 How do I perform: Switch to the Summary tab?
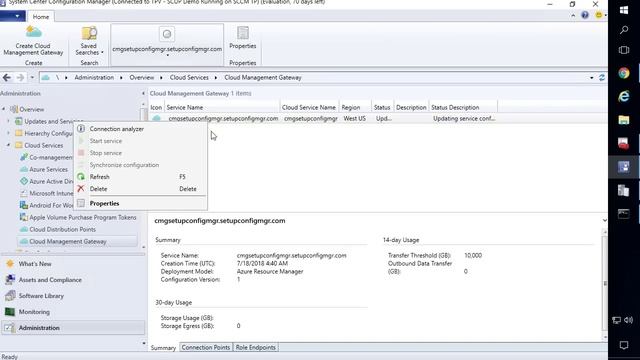tap(163, 348)
